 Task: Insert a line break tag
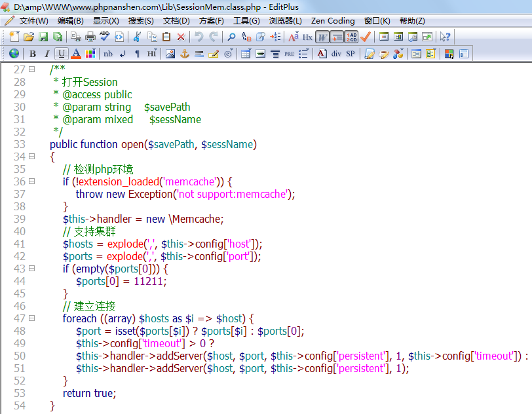pos(123,54)
